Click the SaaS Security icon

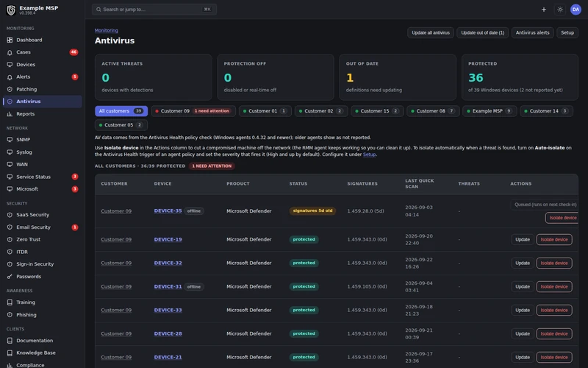tap(10, 215)
